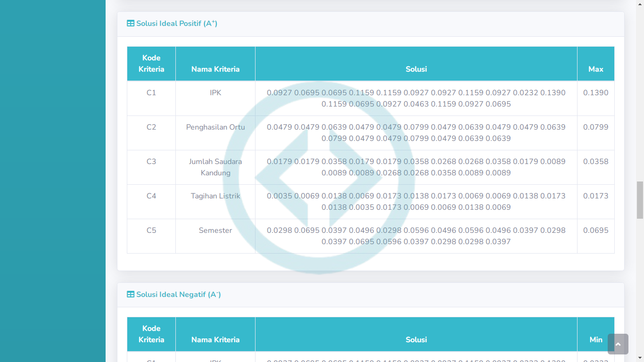Viewport: 644px width, 362px height.
Task: Click the Semester criteria name cell
Action: pos(215,230)
